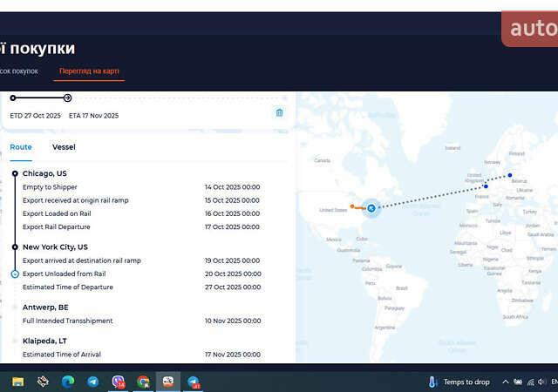Click the arrow end of progress line

(68, 98)
